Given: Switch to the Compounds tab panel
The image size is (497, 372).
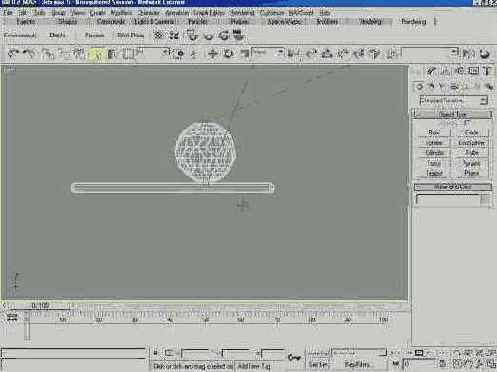Looking at the screenshot, I should tap(111, 22).
